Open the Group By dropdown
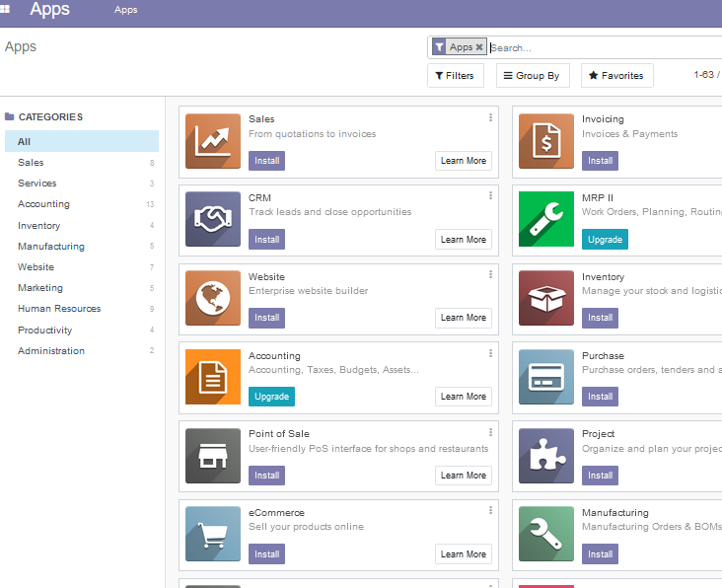Image resolution: width=722 pixels, height=588 pixels. [533, 76]
